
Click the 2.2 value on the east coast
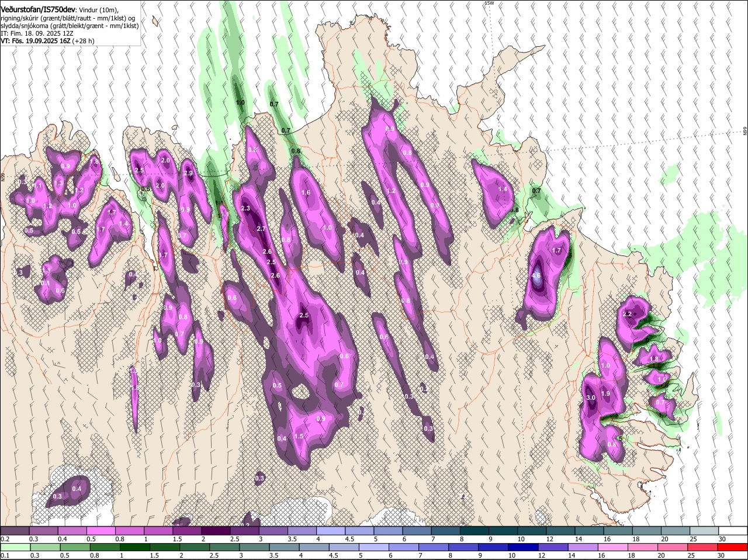click(627, 314)
